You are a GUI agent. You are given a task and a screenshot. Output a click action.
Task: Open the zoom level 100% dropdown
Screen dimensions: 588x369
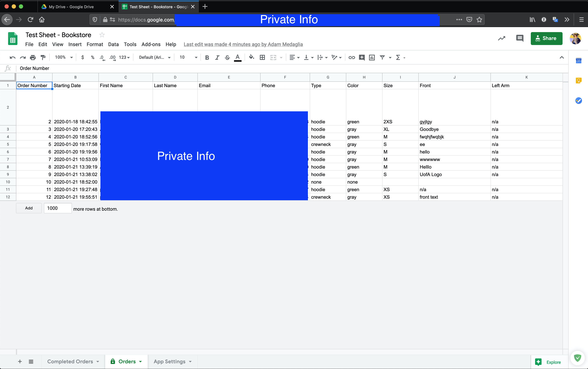(x=64, y=57)
